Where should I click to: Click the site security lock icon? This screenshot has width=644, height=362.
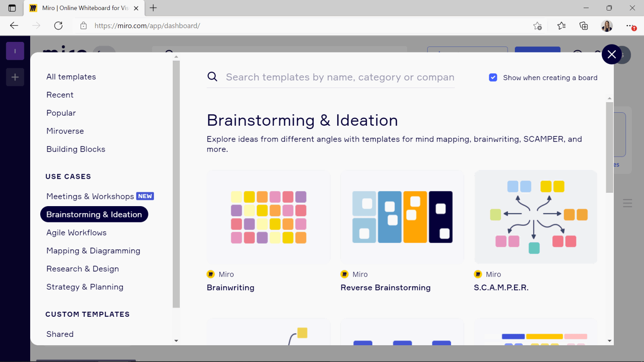coord(83,26)
